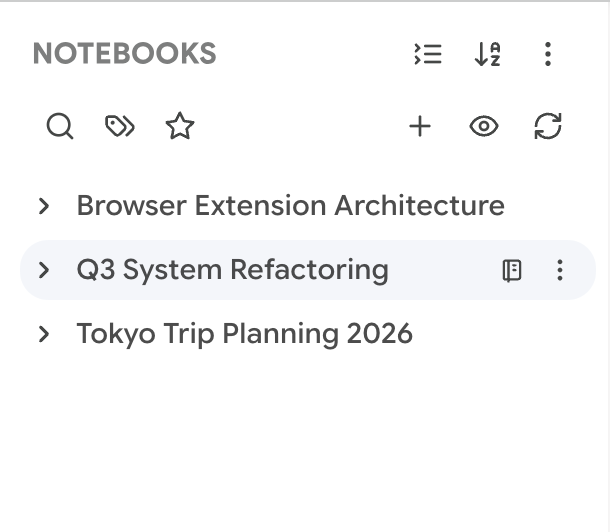Viewport: 610px width, 532px height.
Task: Add a new notebook with the plus icon
Action: [420, 126]
